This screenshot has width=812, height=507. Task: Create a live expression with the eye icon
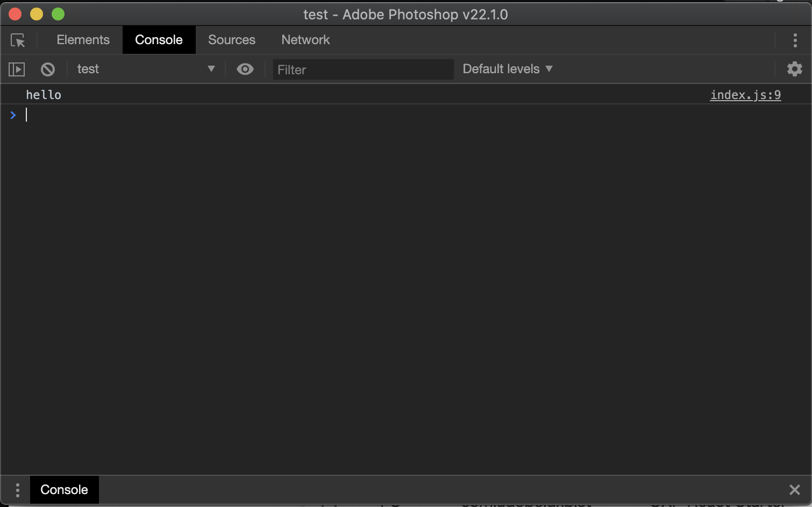(245, 69)
